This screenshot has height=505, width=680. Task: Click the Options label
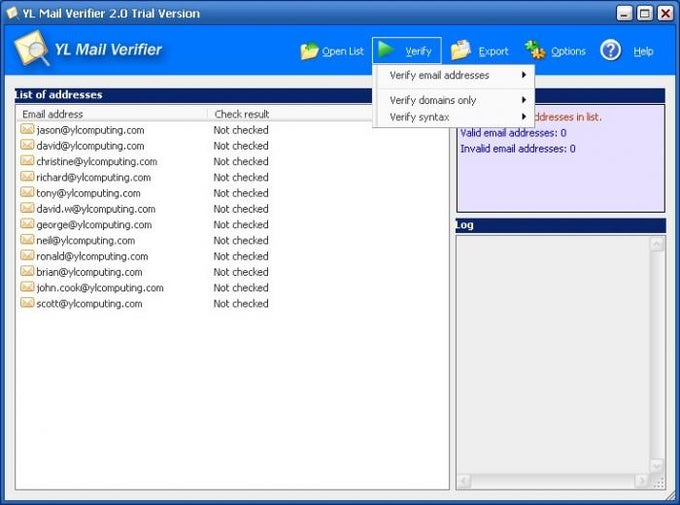tap(569, 52)
